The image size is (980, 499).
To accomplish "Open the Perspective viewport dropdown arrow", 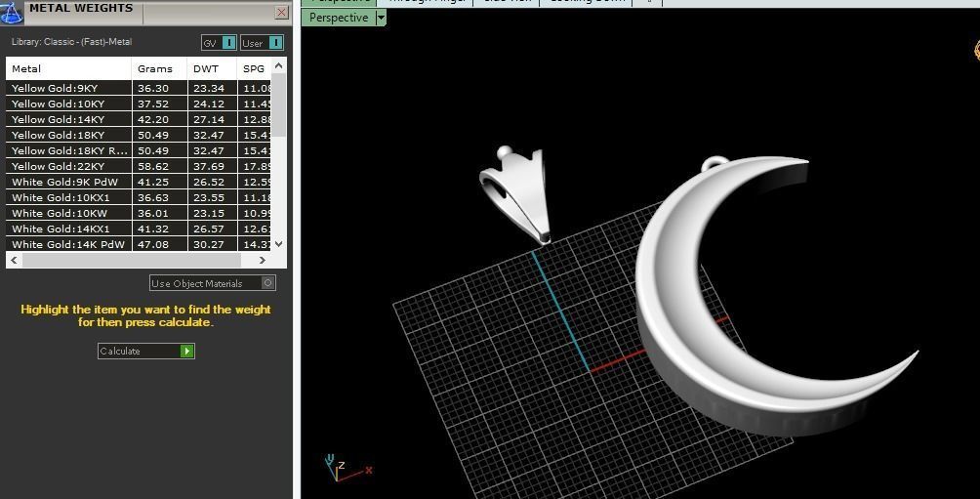I will 381,18.
